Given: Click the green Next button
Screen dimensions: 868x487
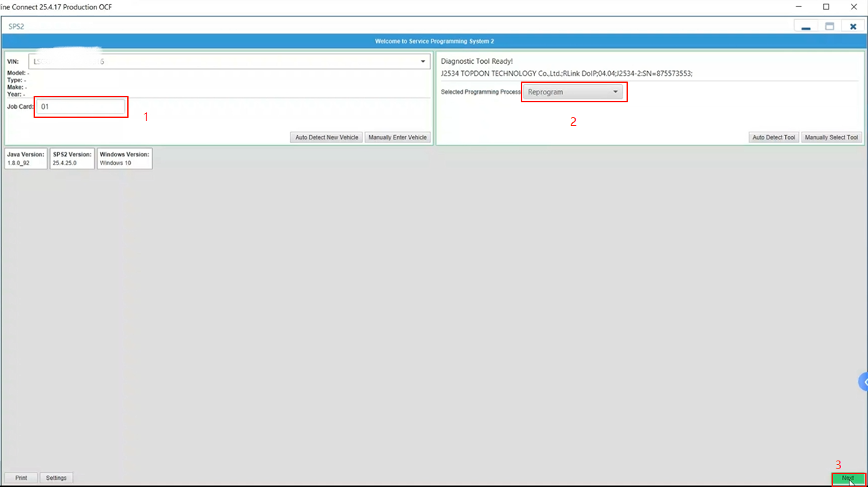Looking at the screenshot, I should click(x=848, y=478).
